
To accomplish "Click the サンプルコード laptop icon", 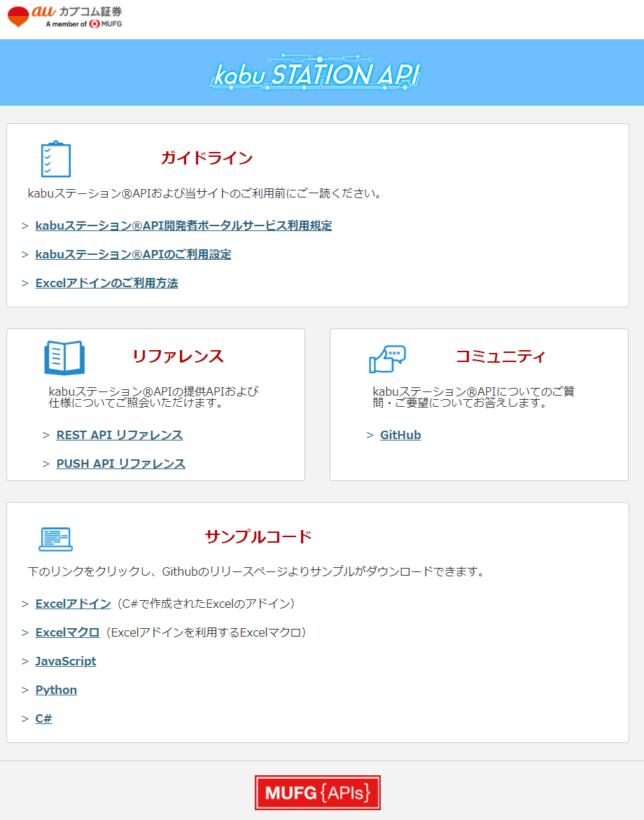I will click(x=56, y=539).
